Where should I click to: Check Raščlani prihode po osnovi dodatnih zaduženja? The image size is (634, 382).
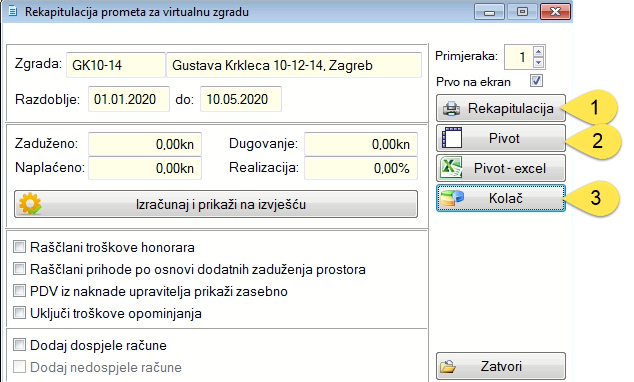[19, 269]
